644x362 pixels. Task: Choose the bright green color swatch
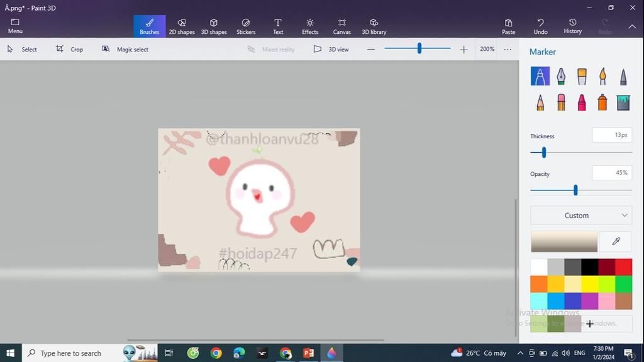[x=623, y=284]
